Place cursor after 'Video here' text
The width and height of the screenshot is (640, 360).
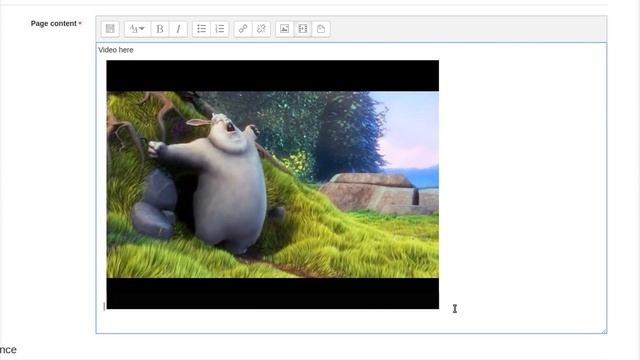(x=134, y=50)
